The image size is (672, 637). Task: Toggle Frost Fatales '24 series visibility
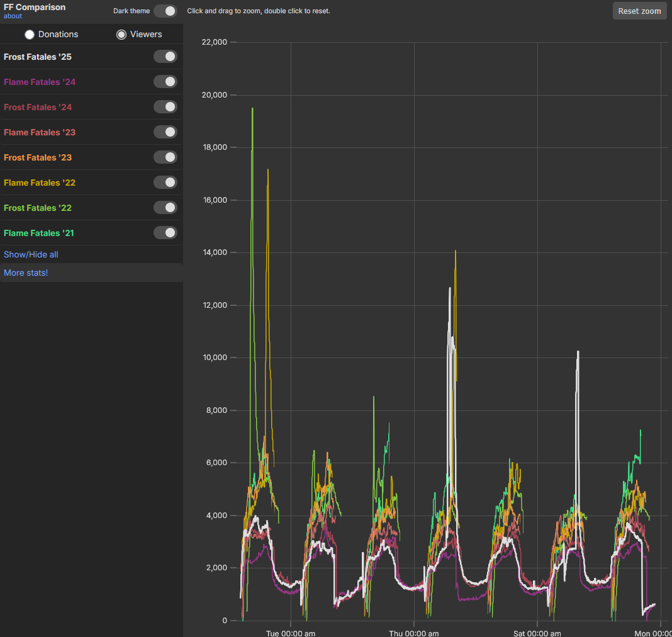[x=165, y=107]
